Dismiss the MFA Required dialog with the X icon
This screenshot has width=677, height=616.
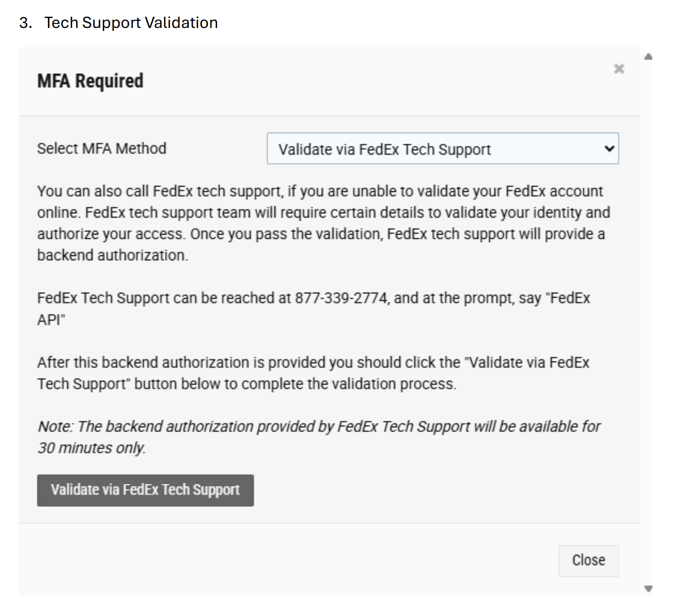(x=619, y=69)
